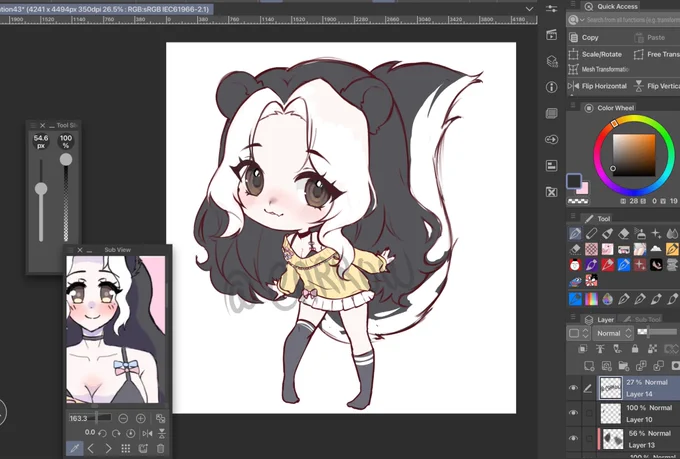The width and height of the screenshot is (680, 459).
Task: Rotate Sub View image left
Action: 102,433
